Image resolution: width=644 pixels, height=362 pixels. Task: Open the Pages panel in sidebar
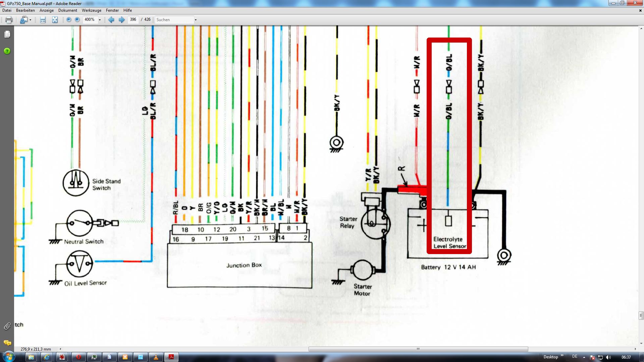(7, 34)
